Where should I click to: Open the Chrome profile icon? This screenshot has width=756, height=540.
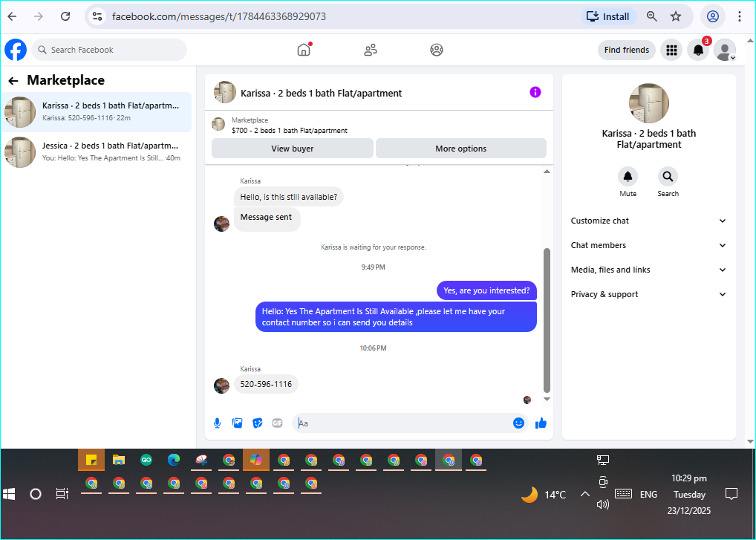(713, 16)
